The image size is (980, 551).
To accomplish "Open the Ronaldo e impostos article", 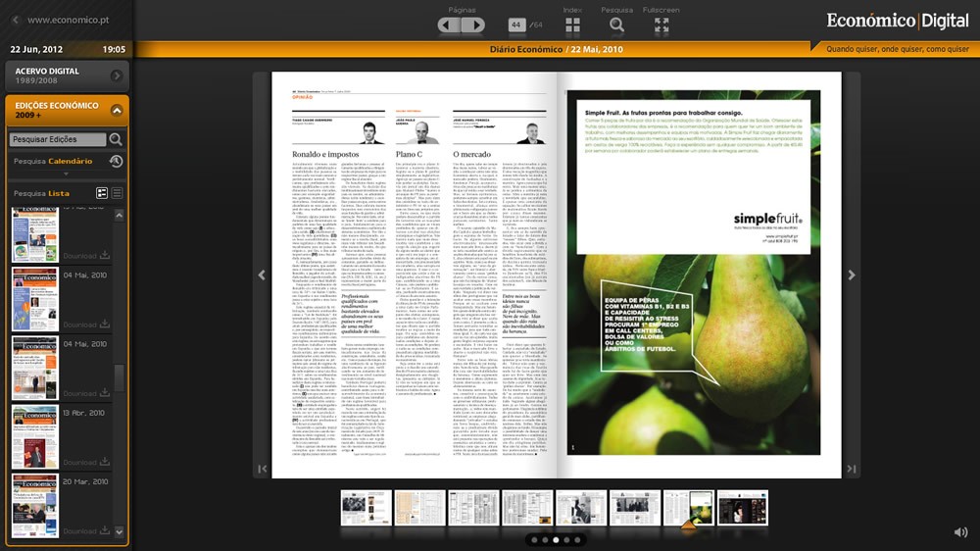I will pos(325,154).
